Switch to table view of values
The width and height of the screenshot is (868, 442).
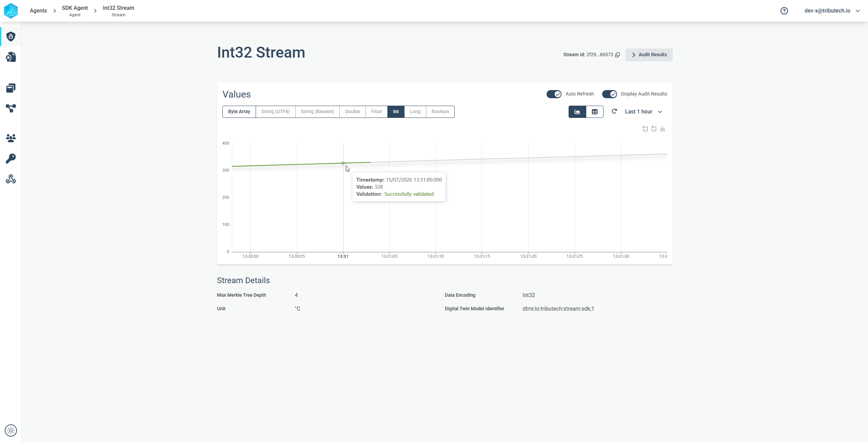(x=595, y=112)
